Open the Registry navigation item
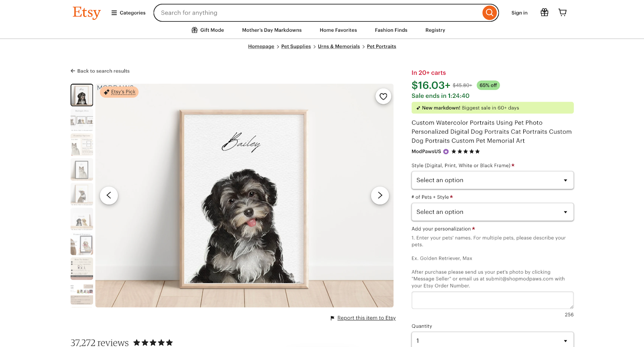644x347 pixels. coord(435,30)
